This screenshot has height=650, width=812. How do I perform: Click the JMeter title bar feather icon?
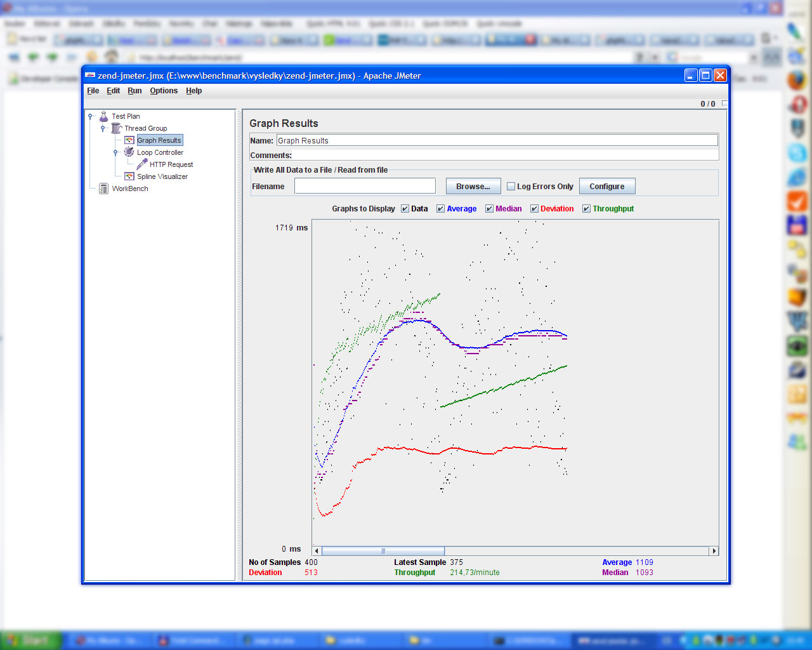(x=90, y=76)
